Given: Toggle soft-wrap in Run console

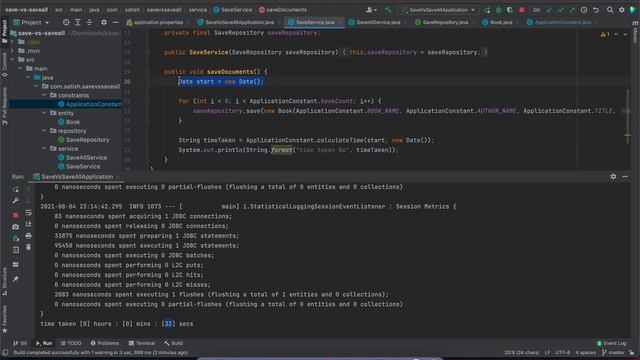Looking at the screenshot, I should tap(29, 213).
